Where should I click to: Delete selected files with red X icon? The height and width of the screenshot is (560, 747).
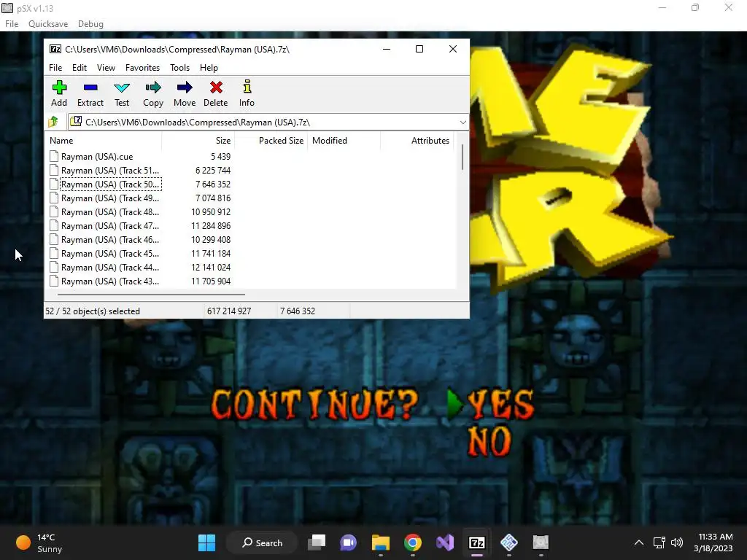pos(216,94)
